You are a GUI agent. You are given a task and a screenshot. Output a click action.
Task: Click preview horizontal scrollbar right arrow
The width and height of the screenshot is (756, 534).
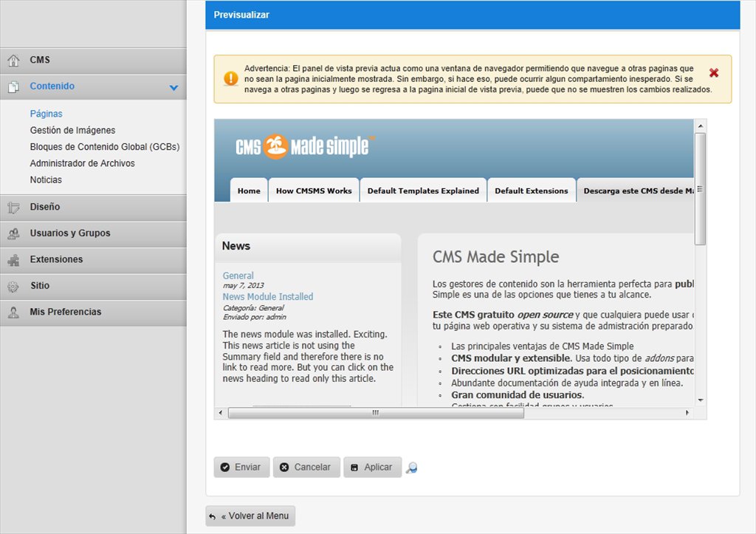click(x=687, y=413)
